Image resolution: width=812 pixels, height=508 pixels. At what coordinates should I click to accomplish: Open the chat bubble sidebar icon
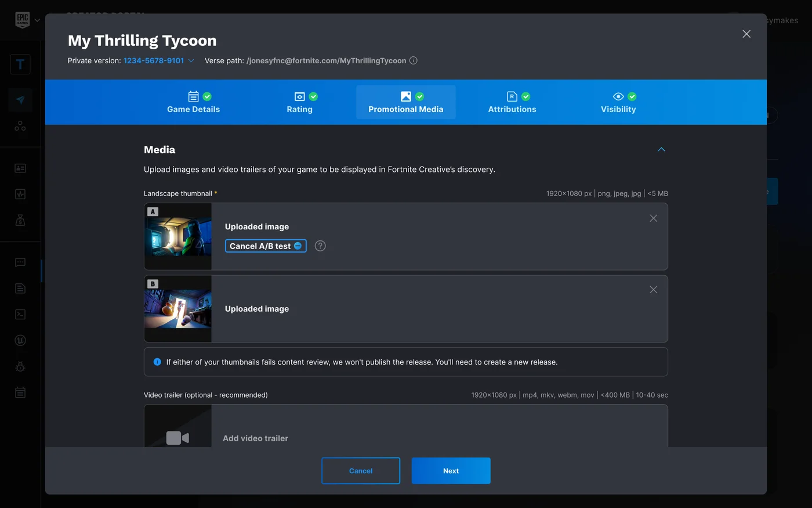[x=20, y=263]
